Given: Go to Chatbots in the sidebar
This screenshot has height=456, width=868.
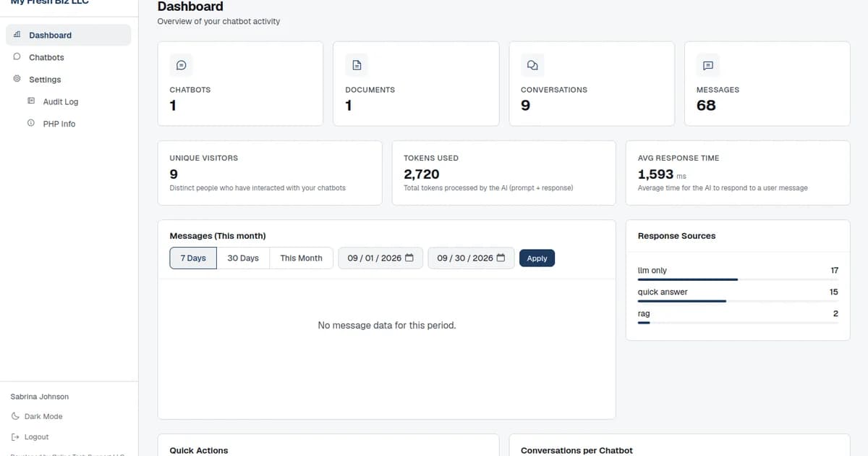Looking at the screenshot, I should pos(69,57).
